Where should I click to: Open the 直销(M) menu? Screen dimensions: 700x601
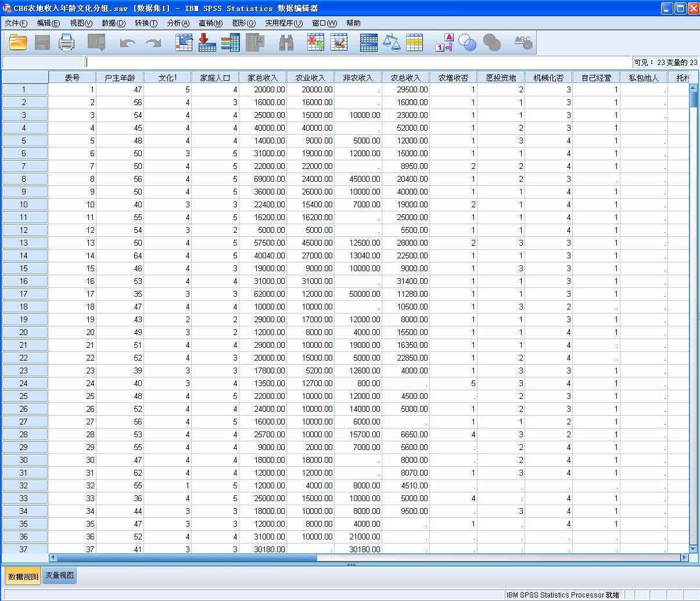click(210, 23)
